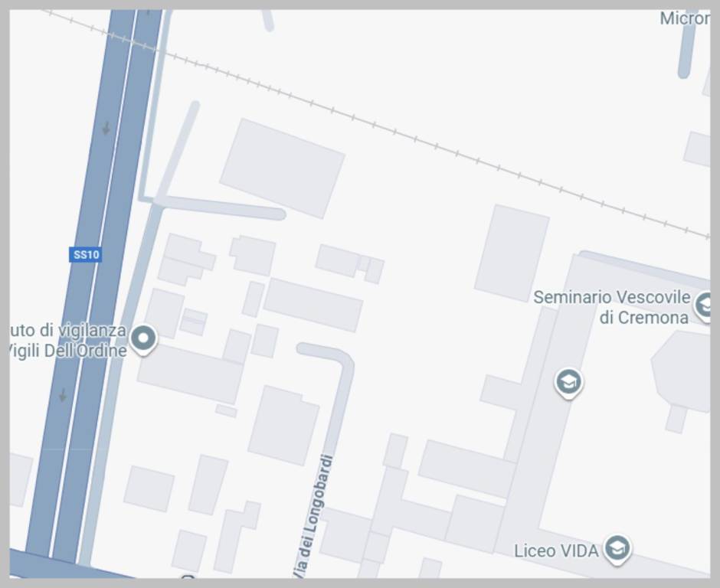Click the Vigili Dell'Ordine location pin
Image resolution: width=720 pixels, height=588 pixels.
point(143,339)
